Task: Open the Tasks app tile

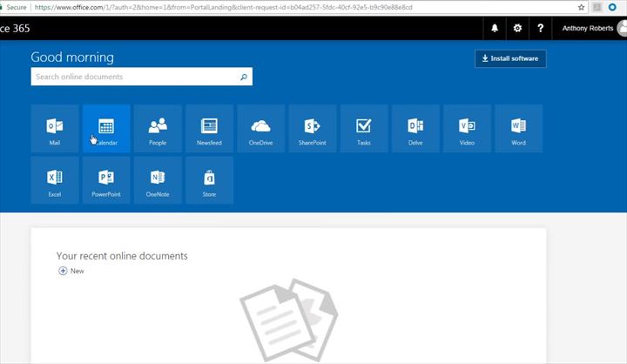Action: [x=364, y=128]
